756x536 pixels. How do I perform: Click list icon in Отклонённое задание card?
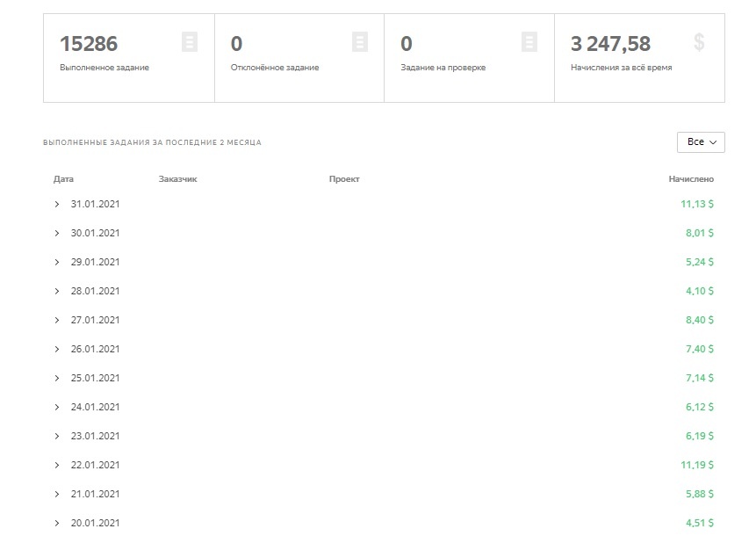click(x=360, y=41)
